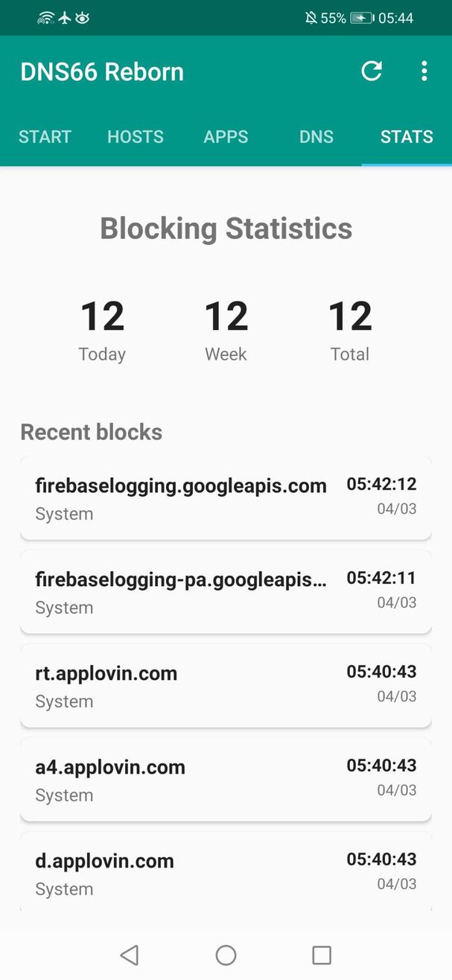Open recent apps square icon
Screen dimensions: 452x980
[x=322, y=955]
